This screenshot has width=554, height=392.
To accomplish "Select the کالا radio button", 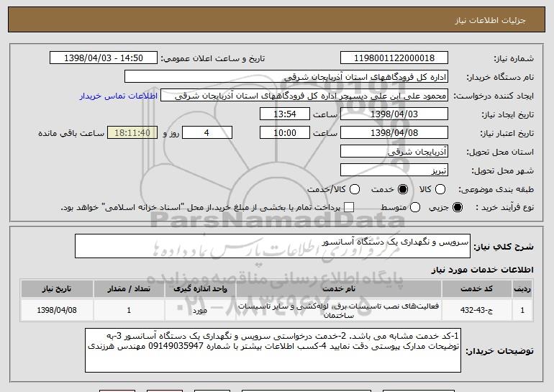I will click(440, 189).
